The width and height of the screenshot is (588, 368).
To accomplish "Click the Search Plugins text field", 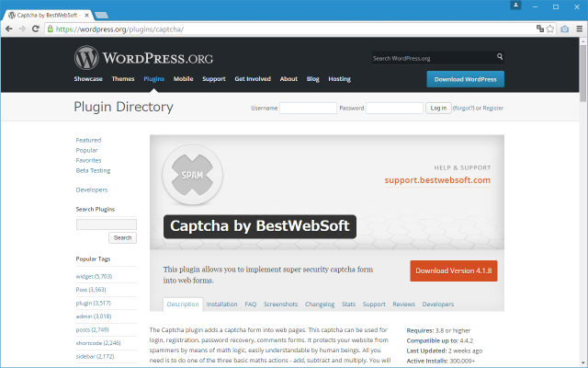I will [x=107, y=224].
